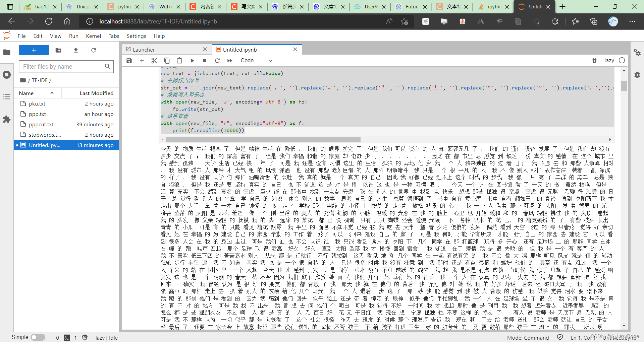Open the notebook debugger bug icon

point(594,61)
